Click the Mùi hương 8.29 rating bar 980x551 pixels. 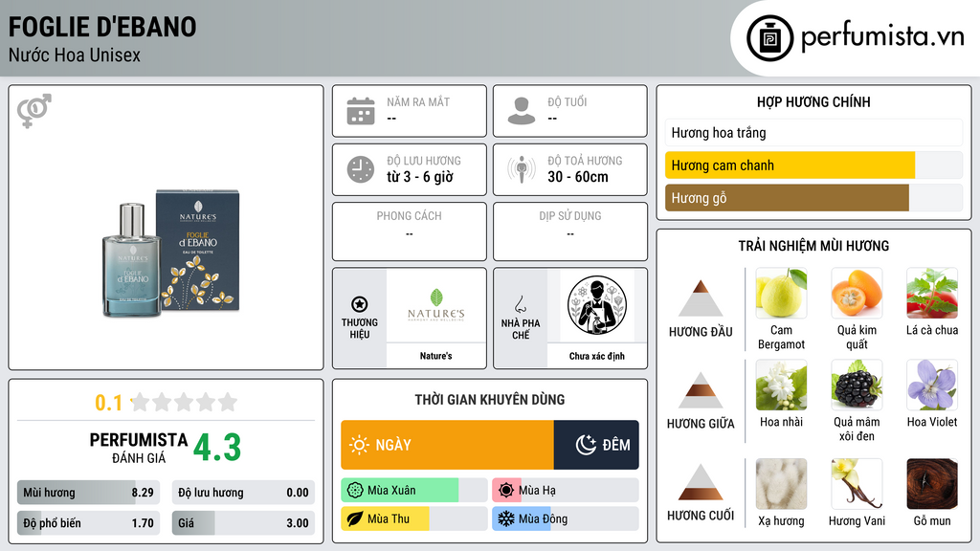point(89,493)
